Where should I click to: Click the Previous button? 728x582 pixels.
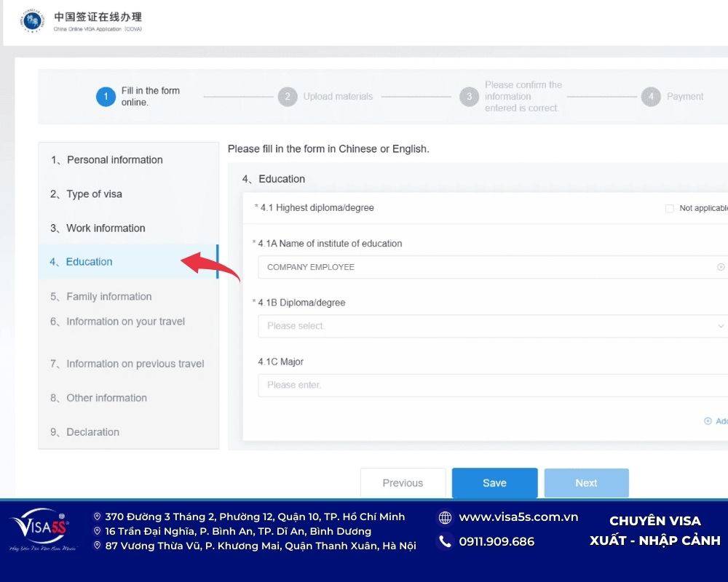click(403, 482)
